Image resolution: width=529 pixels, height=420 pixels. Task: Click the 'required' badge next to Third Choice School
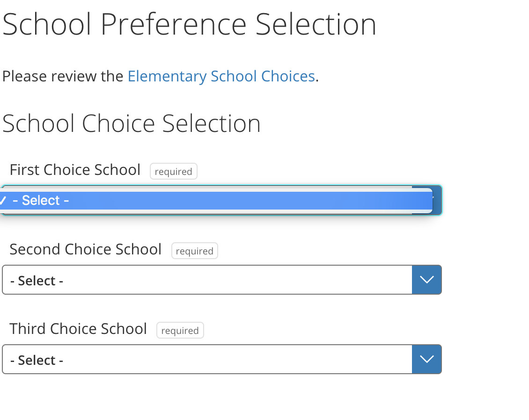(x=180, y=330)
